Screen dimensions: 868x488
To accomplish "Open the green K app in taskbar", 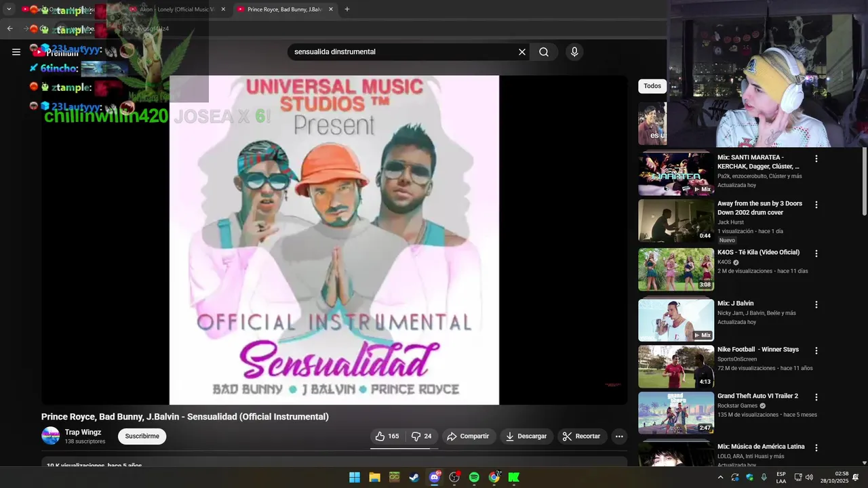I will (x=514, y=477).
